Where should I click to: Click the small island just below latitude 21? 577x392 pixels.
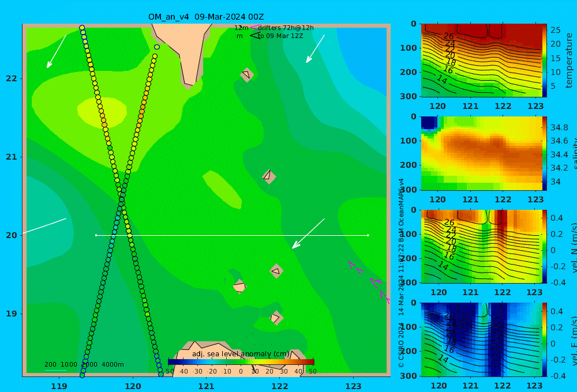269,176
